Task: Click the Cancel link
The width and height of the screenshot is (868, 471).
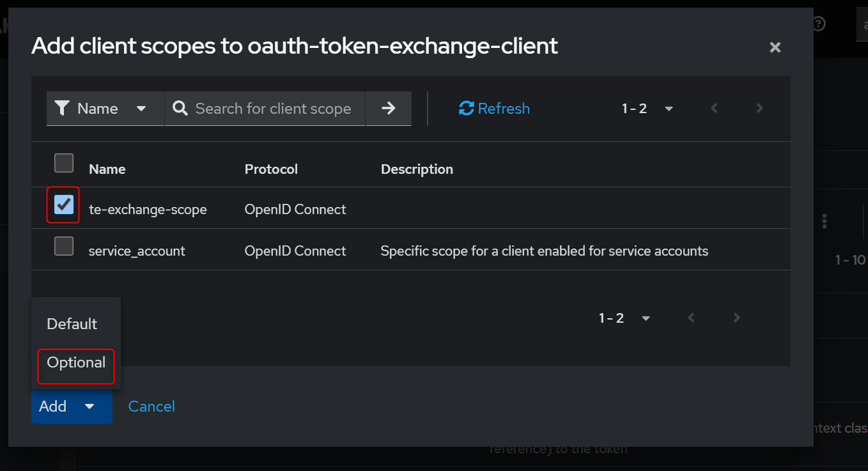Action: (151, 406)
